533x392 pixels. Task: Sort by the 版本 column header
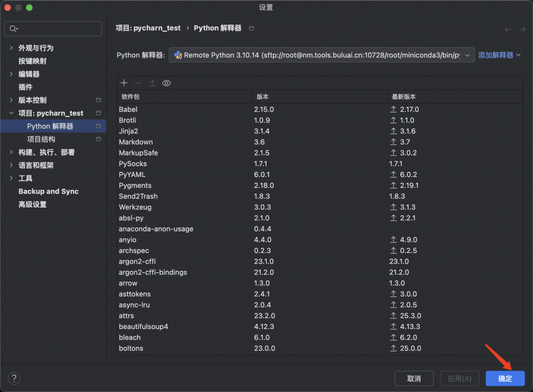(x=320, y=96)
